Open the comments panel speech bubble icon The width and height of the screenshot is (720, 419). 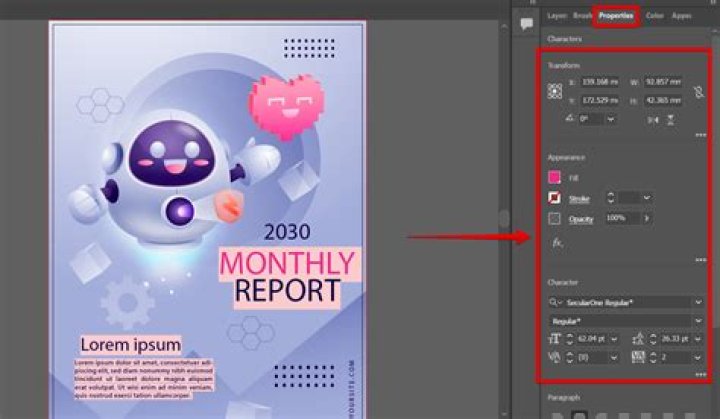pos(527,26)
